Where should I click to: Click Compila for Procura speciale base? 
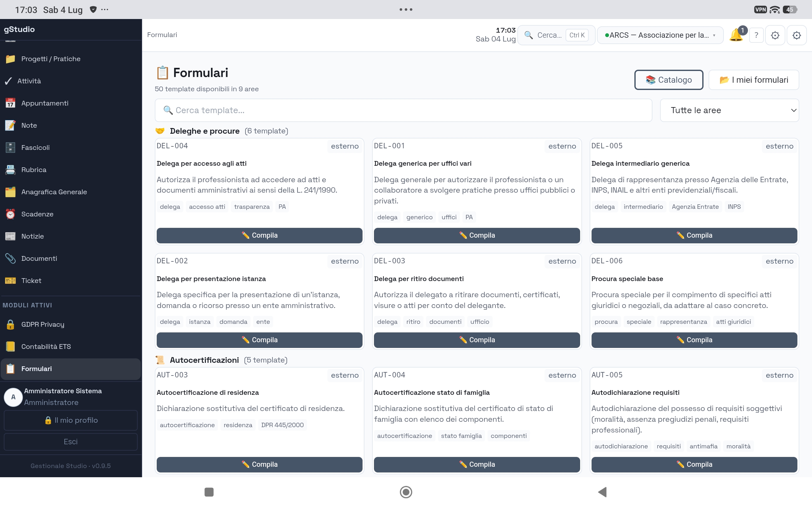point(694,340)
